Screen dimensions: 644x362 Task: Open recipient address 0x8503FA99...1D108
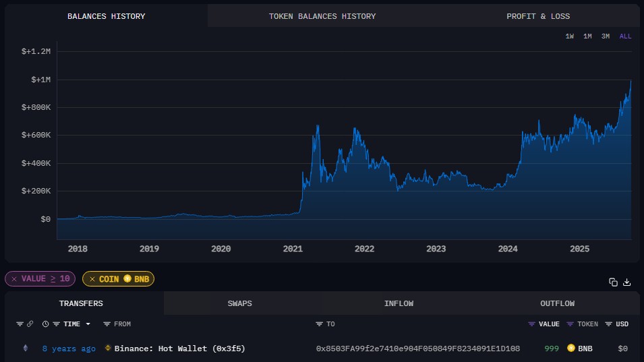click(x=417, y=349)
